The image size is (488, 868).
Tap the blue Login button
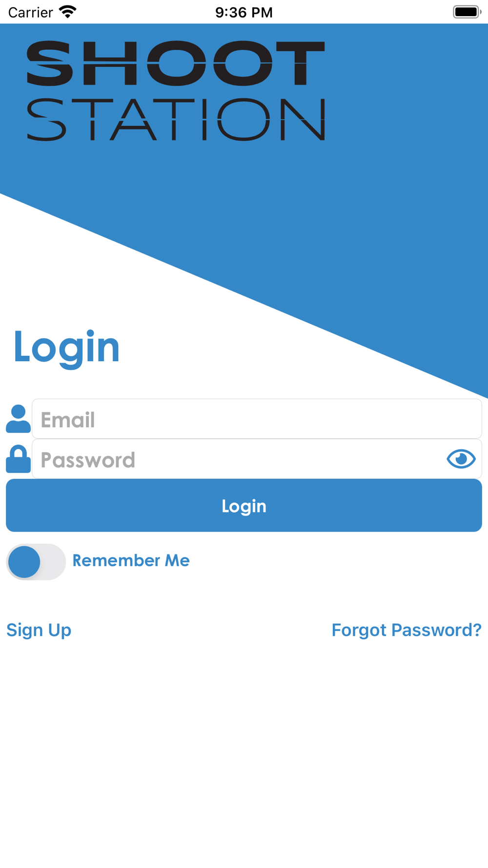coord(244,505)
